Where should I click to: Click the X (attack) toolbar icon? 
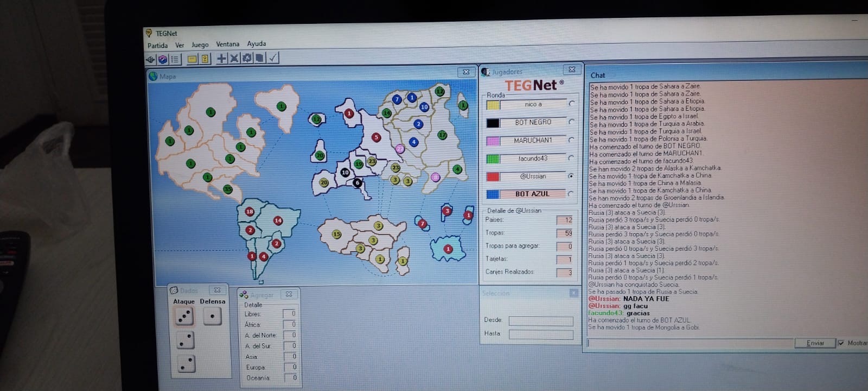pyautogui.click(x=234, y=58)
